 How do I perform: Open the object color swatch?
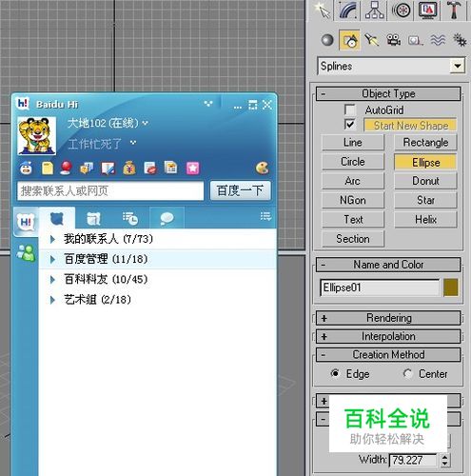click(x=451, y=288)
